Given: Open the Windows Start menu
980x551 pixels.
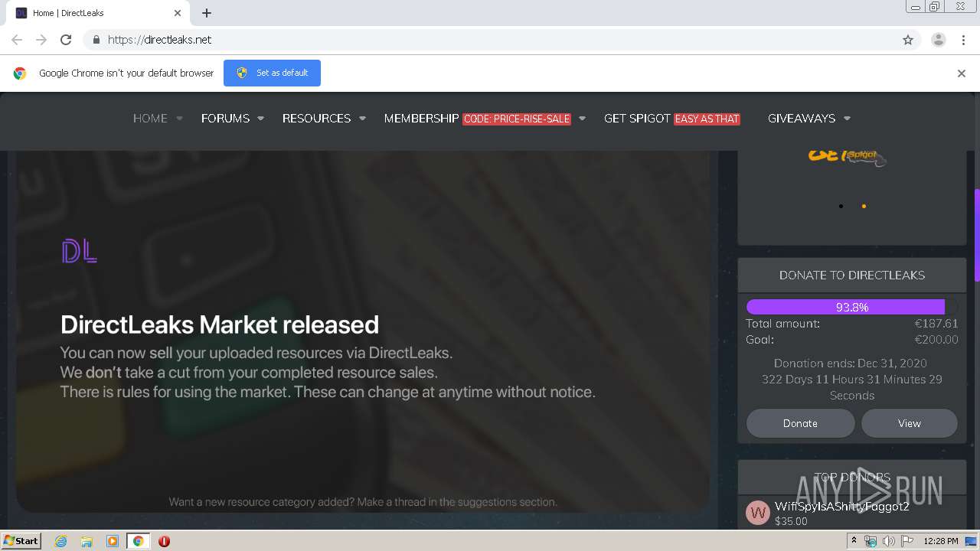Looking at the screenshot, I should (21, 540).
